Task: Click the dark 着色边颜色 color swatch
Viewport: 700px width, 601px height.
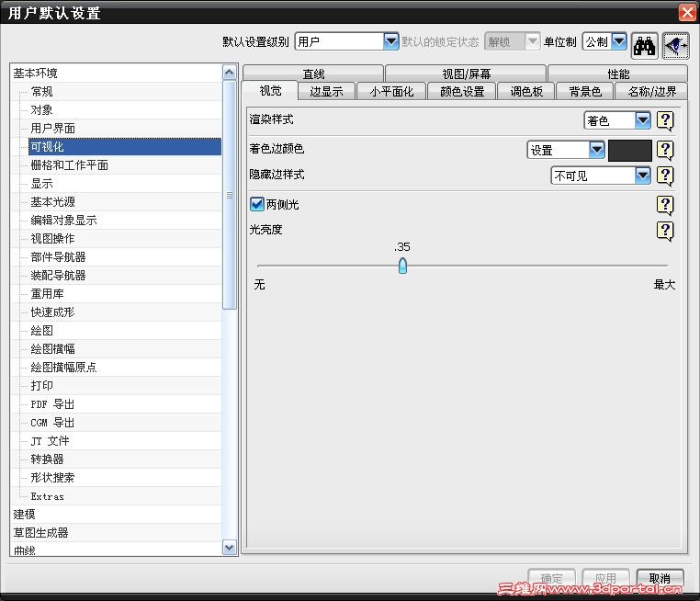Action: [x=630, y=151]
